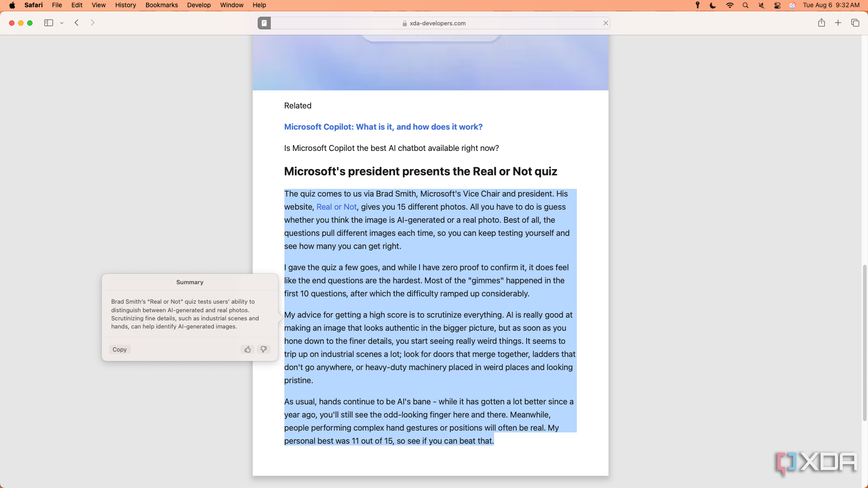
Task: Click the thumbs down icon in Summary
Action: [x=263, y=348]
